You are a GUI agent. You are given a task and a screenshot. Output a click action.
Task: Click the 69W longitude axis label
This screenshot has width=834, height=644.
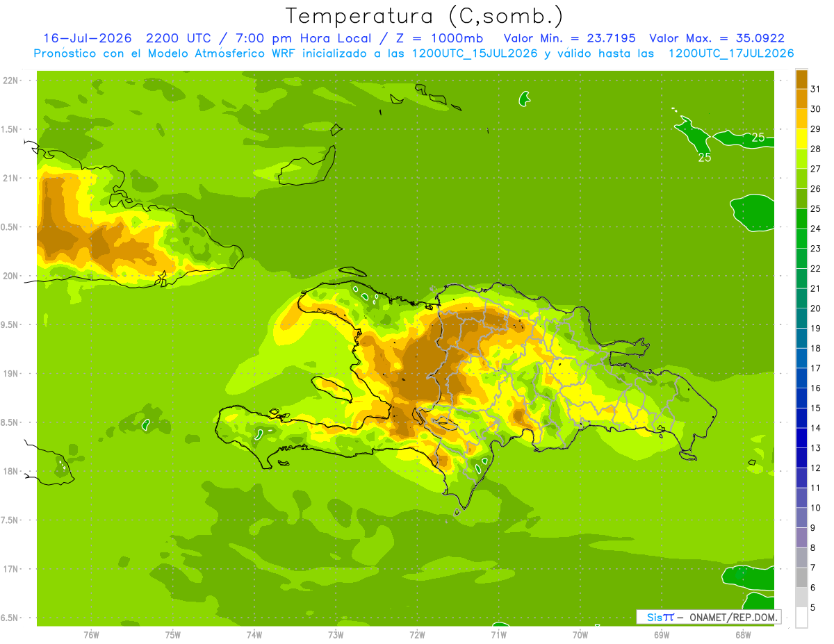[662, 635]
